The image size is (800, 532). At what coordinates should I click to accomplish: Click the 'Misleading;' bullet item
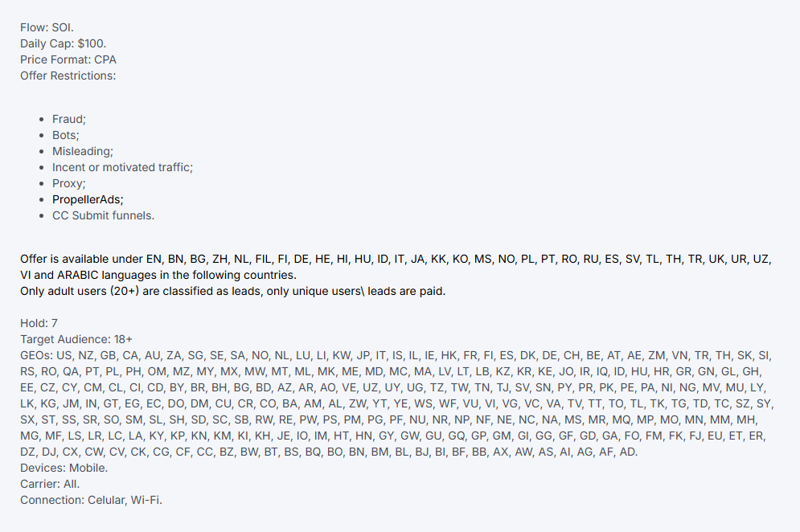coord(83,152)
